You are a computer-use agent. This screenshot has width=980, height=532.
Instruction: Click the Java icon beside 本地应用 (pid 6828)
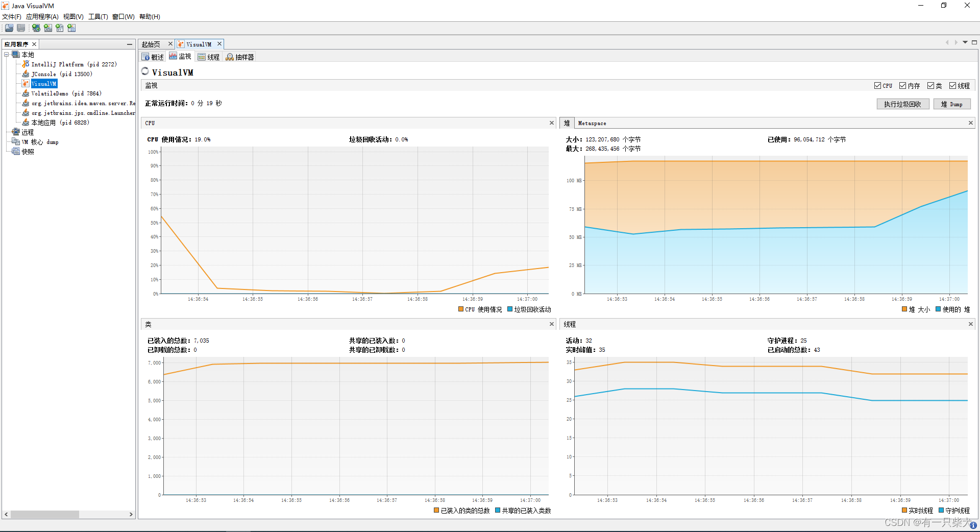pos(26,123)
